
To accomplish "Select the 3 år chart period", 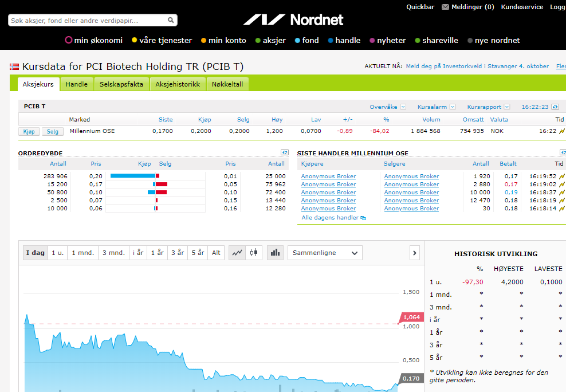I will [178, 253].
